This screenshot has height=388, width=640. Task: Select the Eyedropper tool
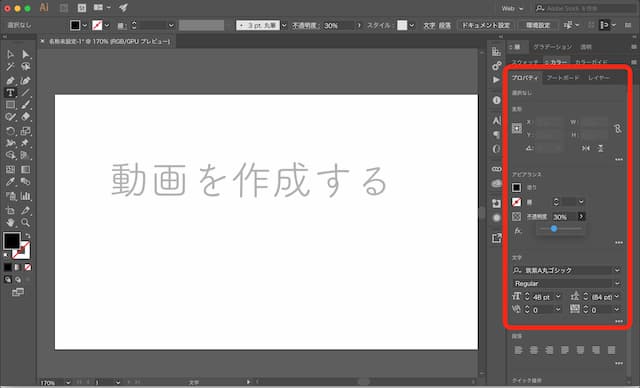[10, 182]
